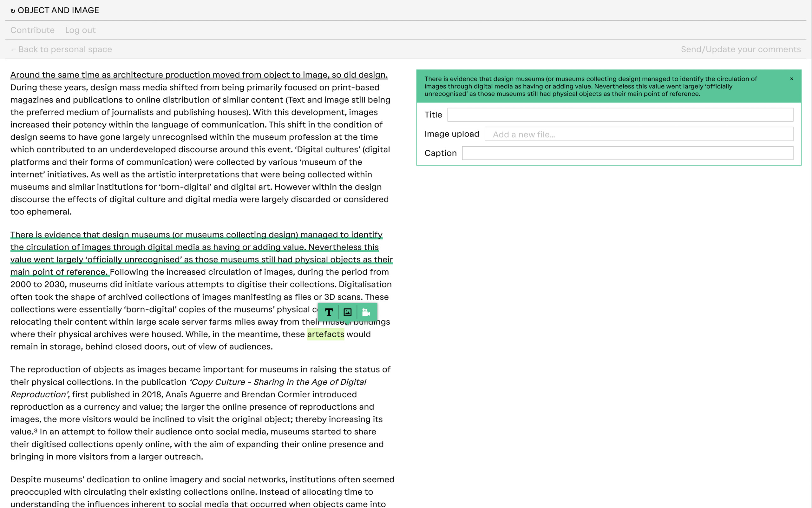Viewport: 812px width, 508px height.
Task: Open the Image upload file field
Action: [638, 134]
